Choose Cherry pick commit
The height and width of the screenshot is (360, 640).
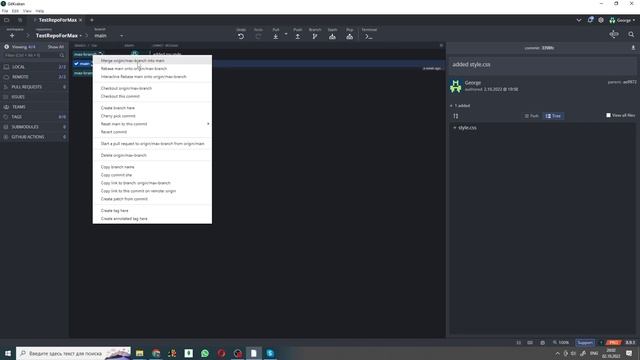click(x=152, y=116)
